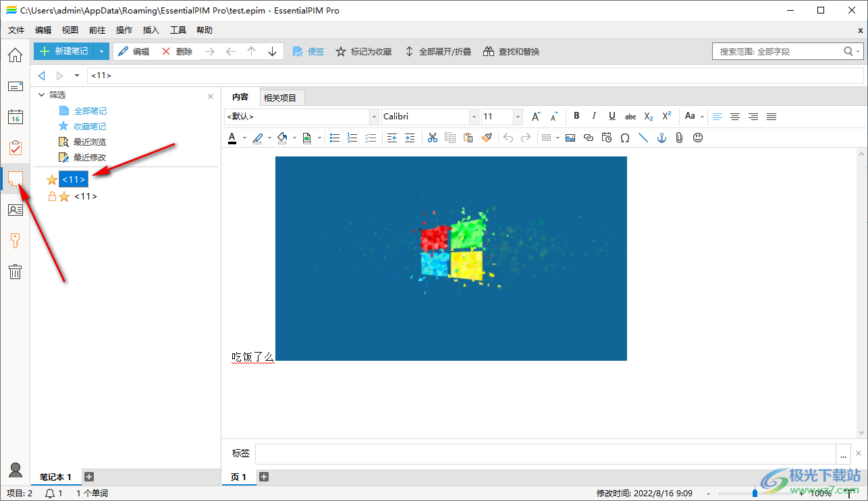Viewport: 868px width, 501px height.
Task: Adjust the zoom slider in status bar
Action: 755,493
